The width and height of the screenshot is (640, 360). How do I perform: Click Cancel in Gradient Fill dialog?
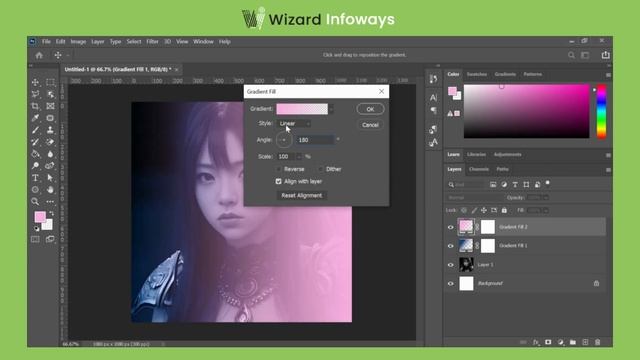(x=370, y=125)
